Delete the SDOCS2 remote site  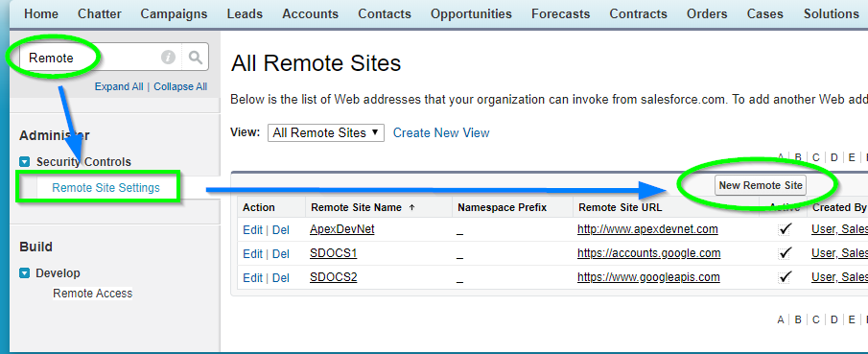click(281, 277)
